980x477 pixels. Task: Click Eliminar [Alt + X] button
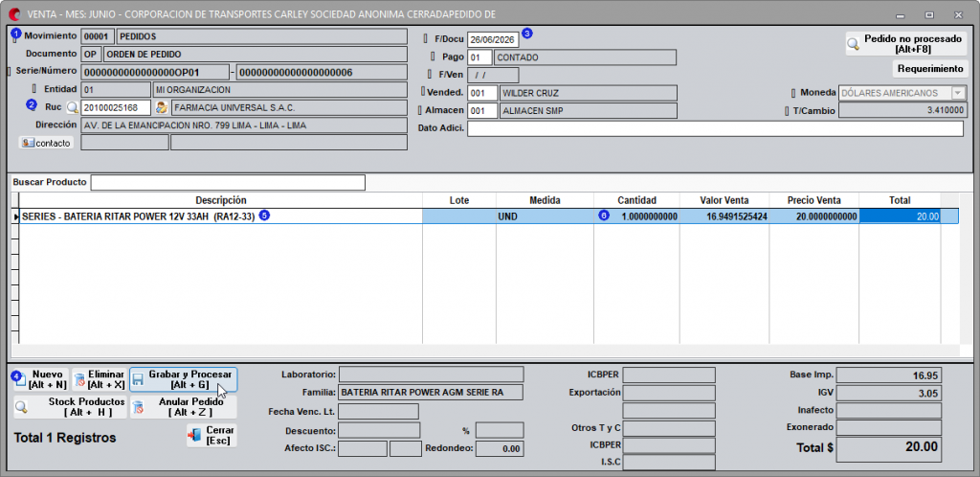pos(100,379)
